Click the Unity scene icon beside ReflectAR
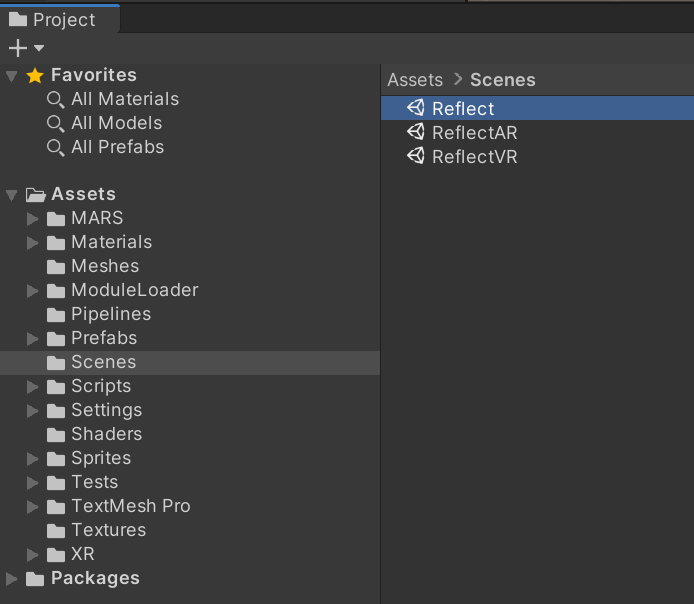The height and width of the screenshot is (604, 694). 416,132
